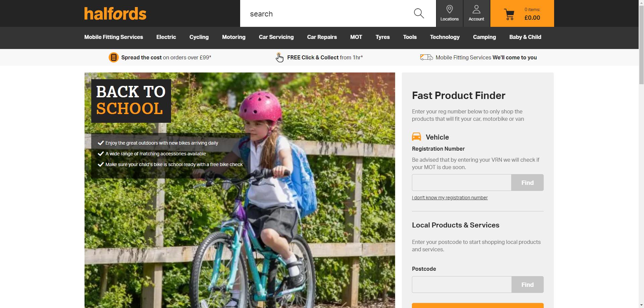
Task: Expand the Tyres navigation menu
Action: tap(382, 37)
